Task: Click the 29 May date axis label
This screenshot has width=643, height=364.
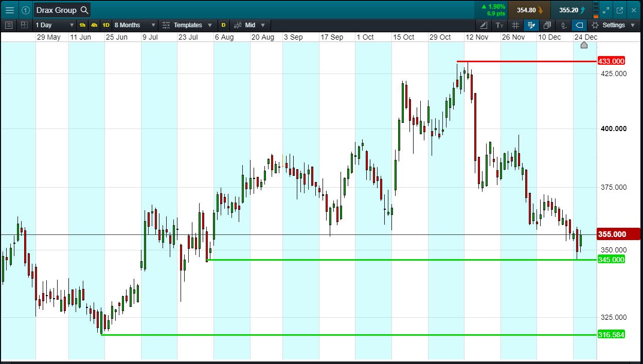Action: 49,37
